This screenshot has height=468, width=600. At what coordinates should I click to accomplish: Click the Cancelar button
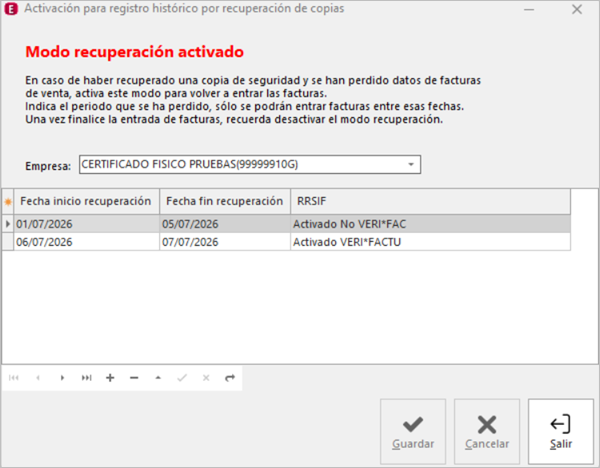pyautogui.click(x=487, y=432)
